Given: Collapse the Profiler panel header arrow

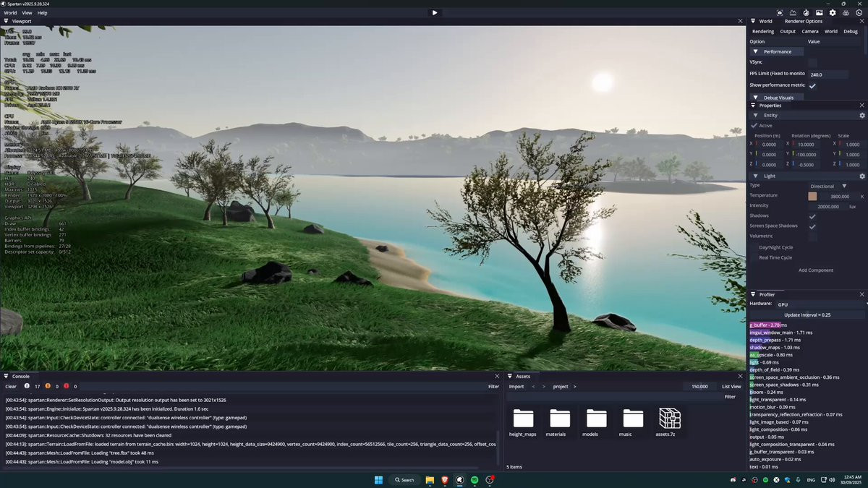Looking at the screenshot, I should 753,294.
